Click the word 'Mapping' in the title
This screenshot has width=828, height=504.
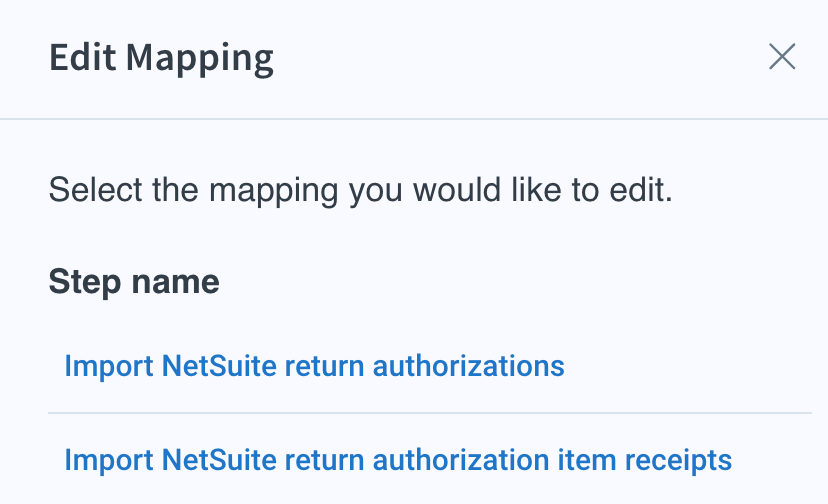coord(200,59)
